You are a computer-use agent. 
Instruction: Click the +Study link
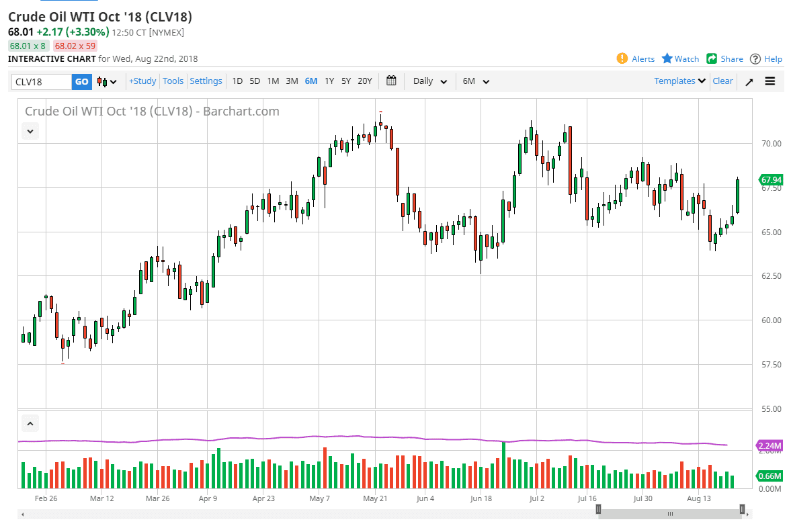tap(142, 81)
